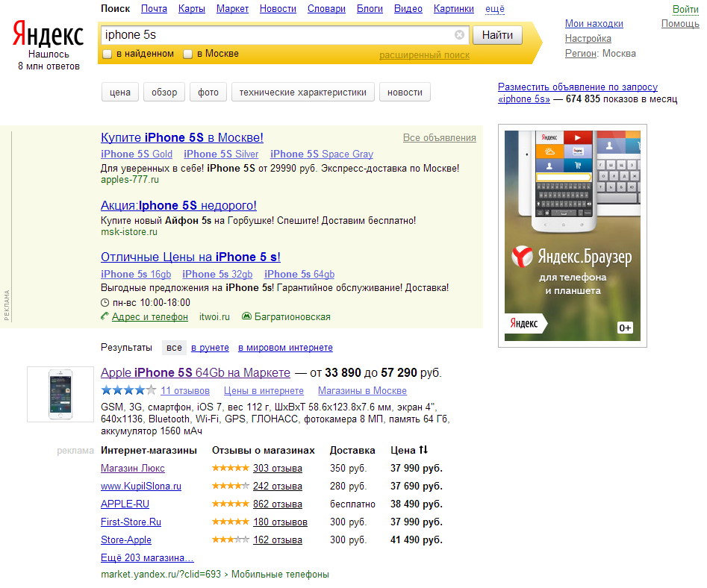This screenshot has width=707, height=588.
Task: Filter results 'в мировом интернете'
Action: (x=285, y=348)
